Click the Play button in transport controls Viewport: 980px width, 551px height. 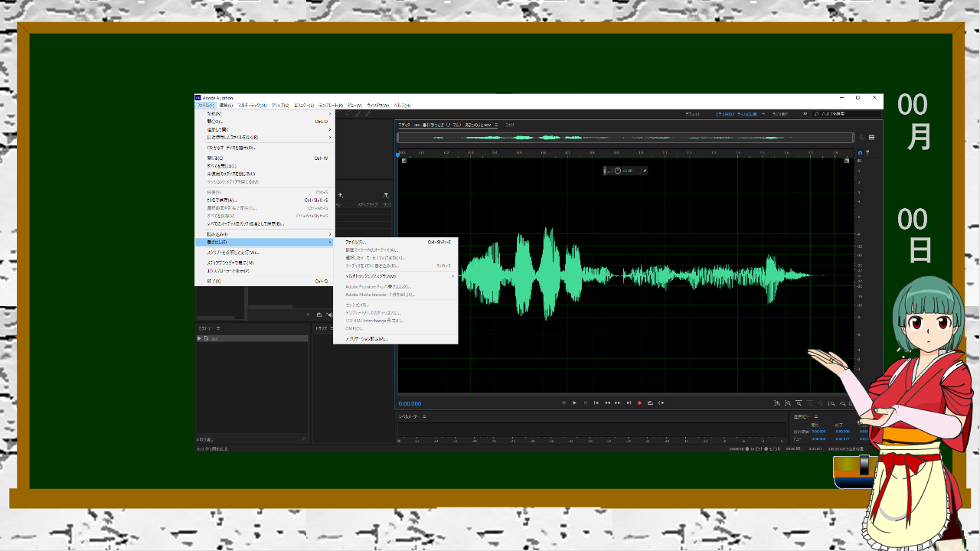(x=575, y=403)
